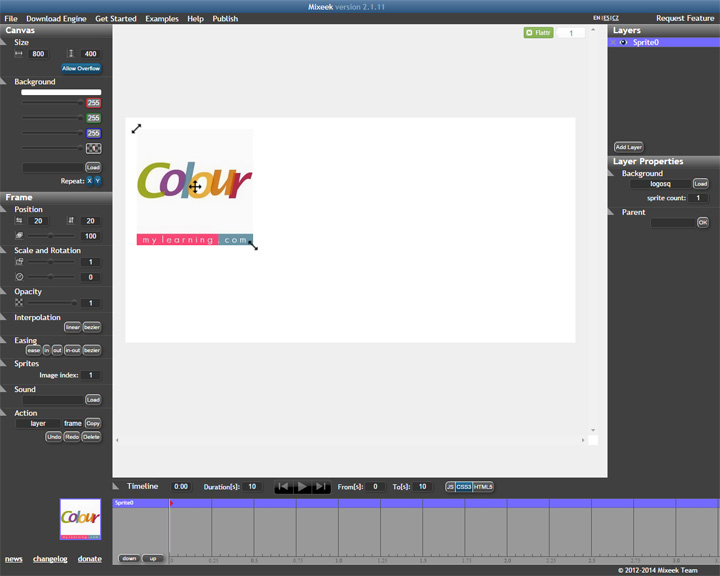This screenshot has width=720, height=576.
Task: Confirm Parent with the OK button
Action: pos(703,222)
